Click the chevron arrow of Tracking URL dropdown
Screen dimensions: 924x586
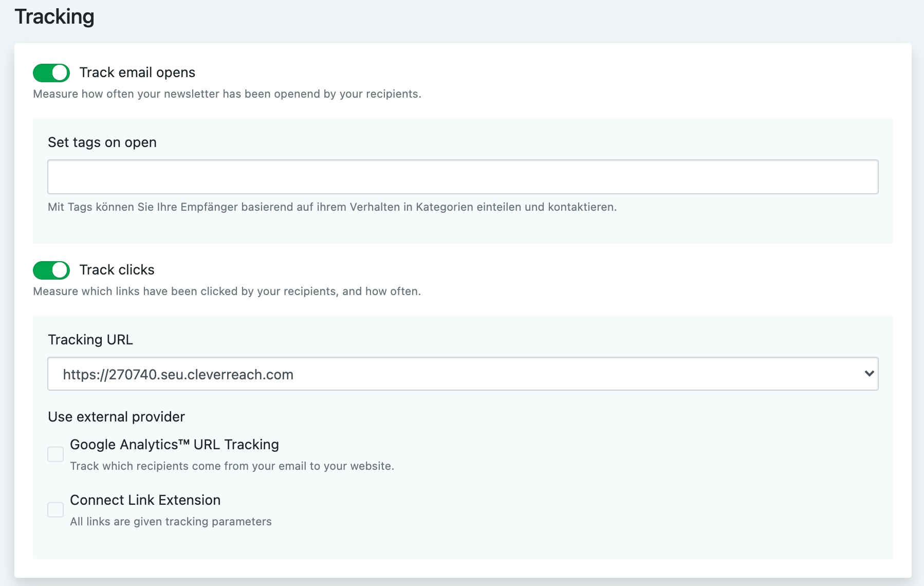pyautogui.click(x=869, y=374)
